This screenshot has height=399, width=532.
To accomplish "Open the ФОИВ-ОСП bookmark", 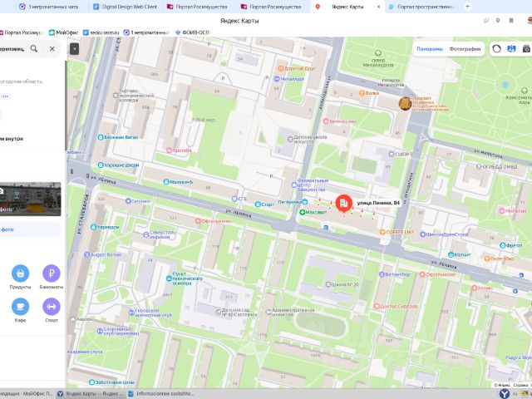I will pyautogui.click(x=192, y=32).
